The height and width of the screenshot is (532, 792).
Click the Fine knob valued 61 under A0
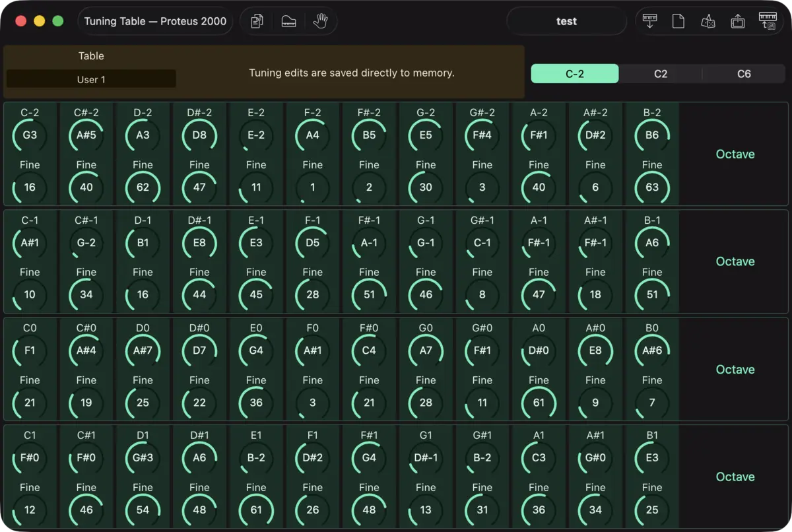coord(539,403)
